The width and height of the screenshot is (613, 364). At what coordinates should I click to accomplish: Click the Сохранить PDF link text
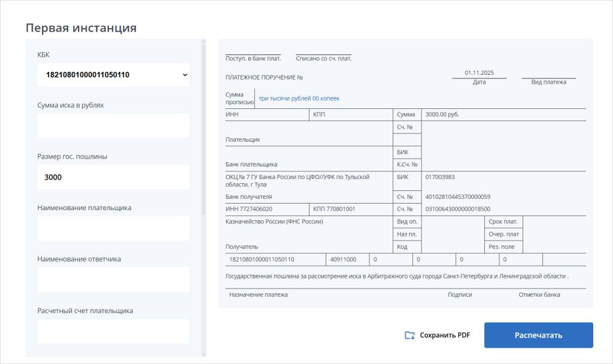pyautogui.click(x=445, y=335)
